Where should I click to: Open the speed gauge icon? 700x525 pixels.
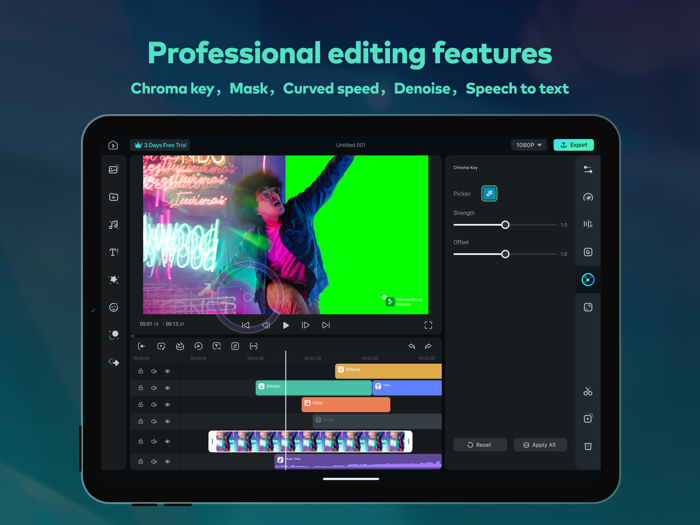(588, 197)
